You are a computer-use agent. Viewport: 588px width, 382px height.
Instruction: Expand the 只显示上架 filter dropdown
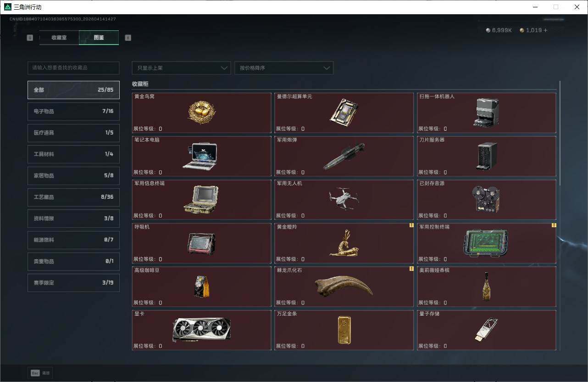pos(181,68)
